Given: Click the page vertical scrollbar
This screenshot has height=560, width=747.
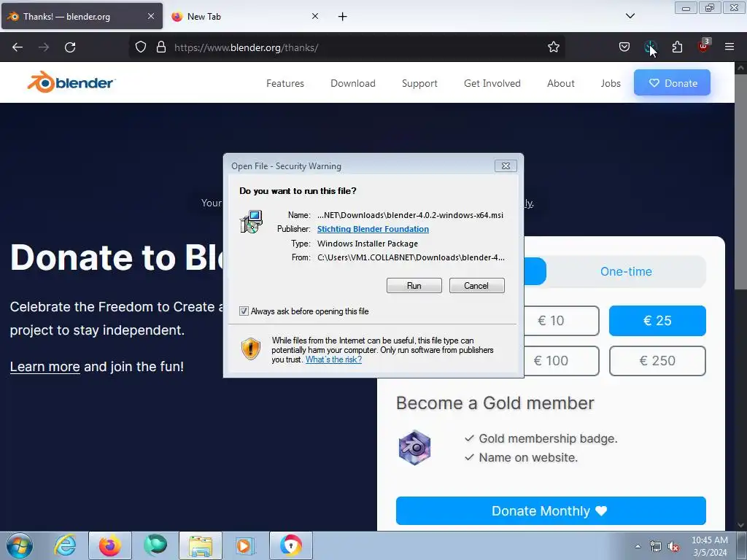Looking at the screenshot, I should pos(740,181).
